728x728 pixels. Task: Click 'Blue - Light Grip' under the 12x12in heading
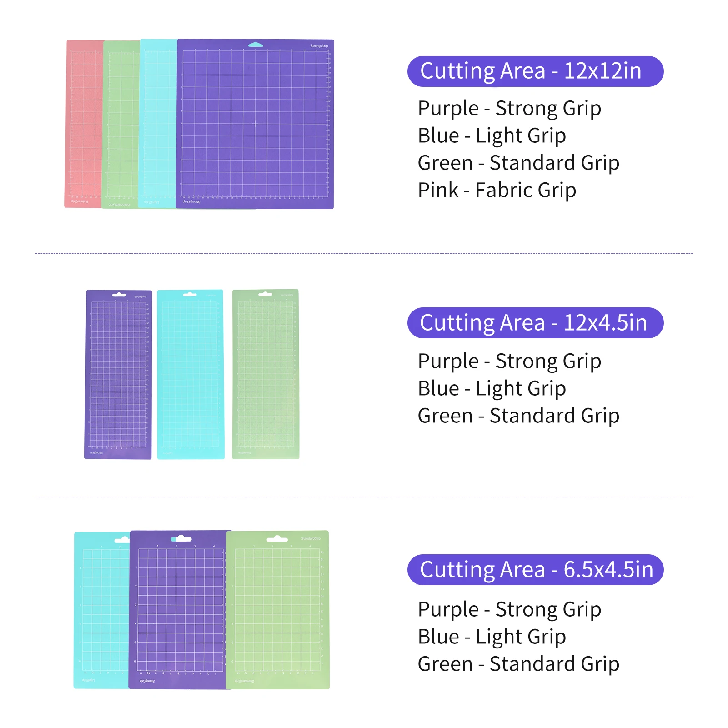(x=492, y=136)
